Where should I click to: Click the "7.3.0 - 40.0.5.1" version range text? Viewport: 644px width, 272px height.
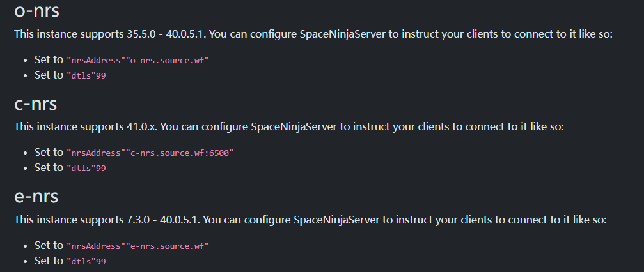click(x=157, y=220)
